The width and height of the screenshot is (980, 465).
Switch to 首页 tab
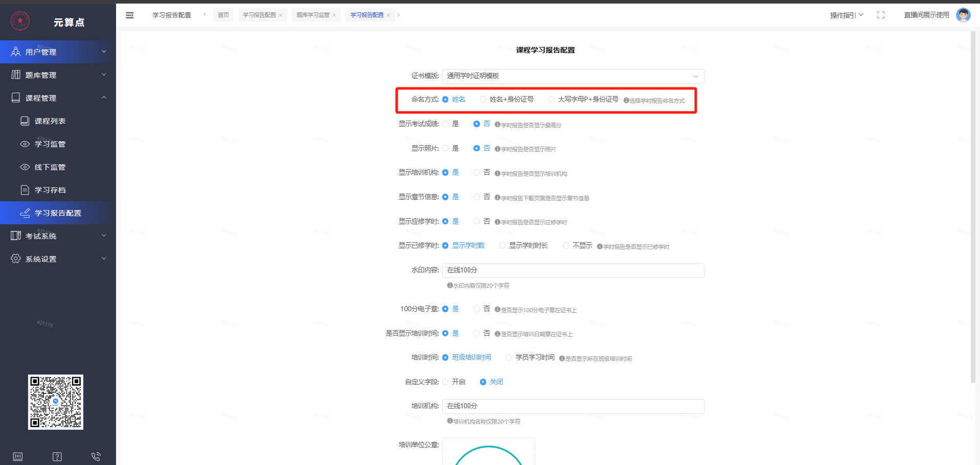pyautogui.click(x=223, y=15)
